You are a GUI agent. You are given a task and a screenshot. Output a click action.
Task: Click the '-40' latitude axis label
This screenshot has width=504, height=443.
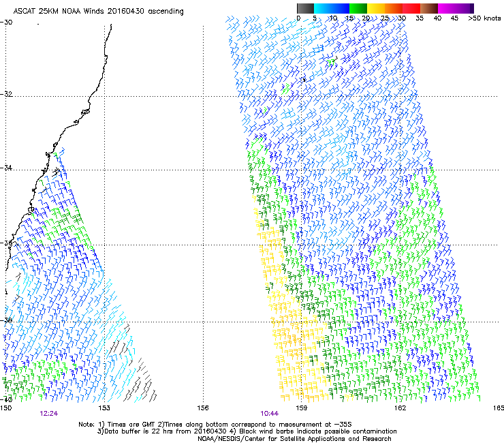(x=6, y=399)
